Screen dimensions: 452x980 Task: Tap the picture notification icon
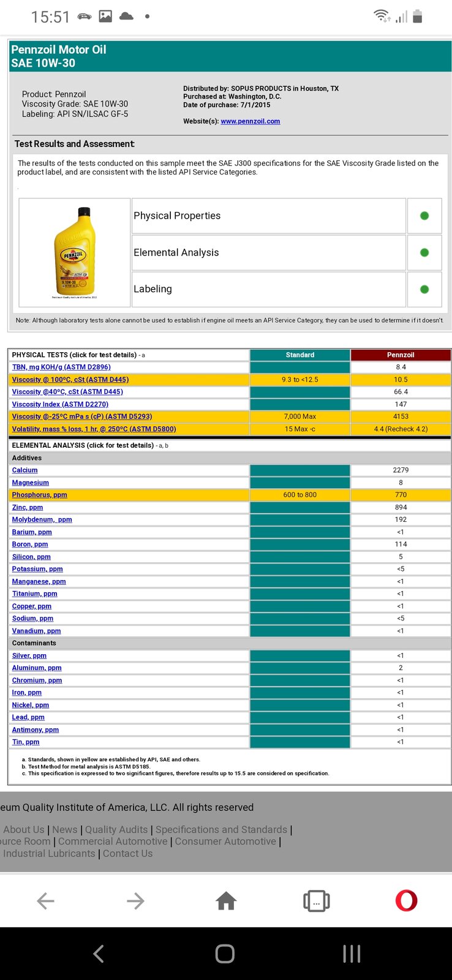pos(105,17)
